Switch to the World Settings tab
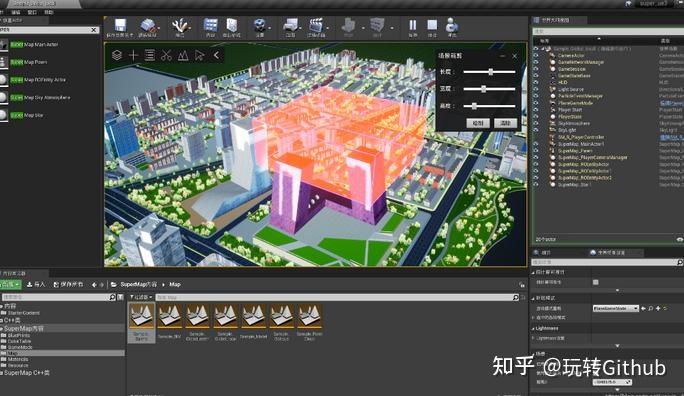The width and height of the screenshot is (684, 396). (612, 253)
